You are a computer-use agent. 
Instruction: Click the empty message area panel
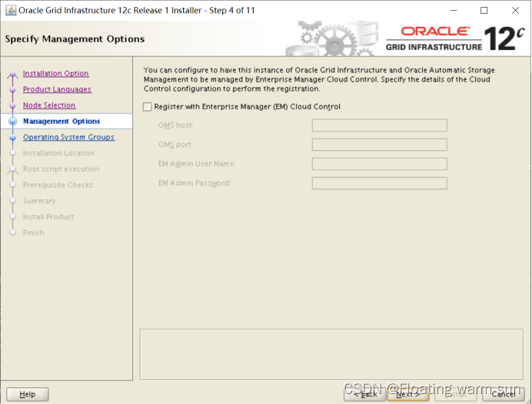[331, 355]
